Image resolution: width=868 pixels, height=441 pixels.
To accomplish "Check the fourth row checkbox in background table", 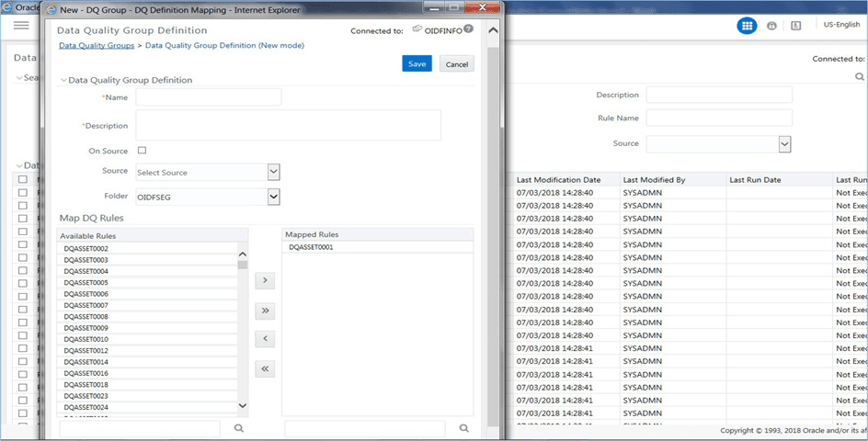I will (23, 232).
